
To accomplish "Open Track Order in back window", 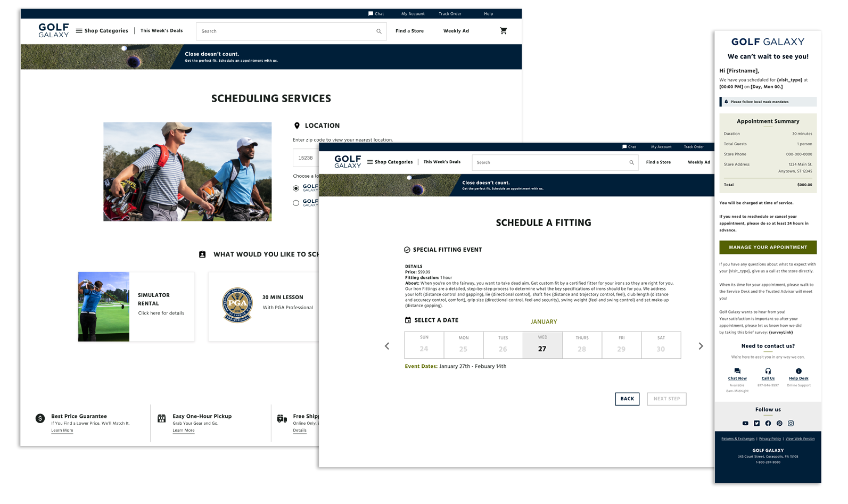I will 450,14.
